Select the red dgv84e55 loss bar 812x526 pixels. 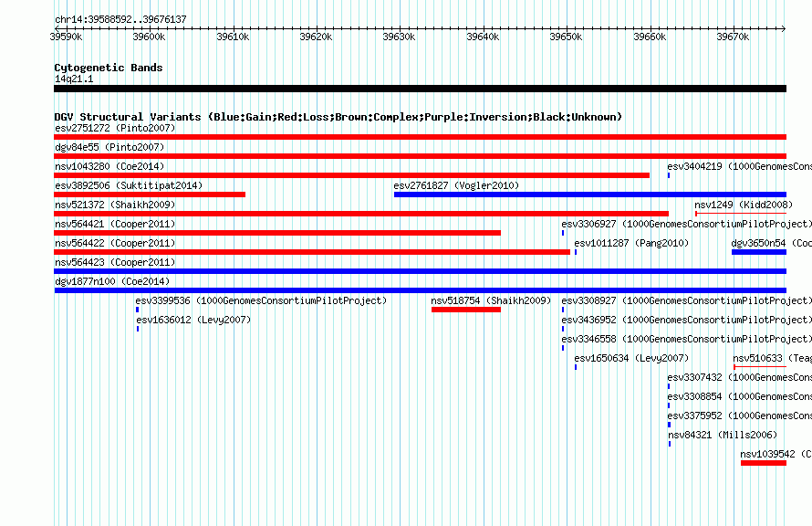[420, 156]
